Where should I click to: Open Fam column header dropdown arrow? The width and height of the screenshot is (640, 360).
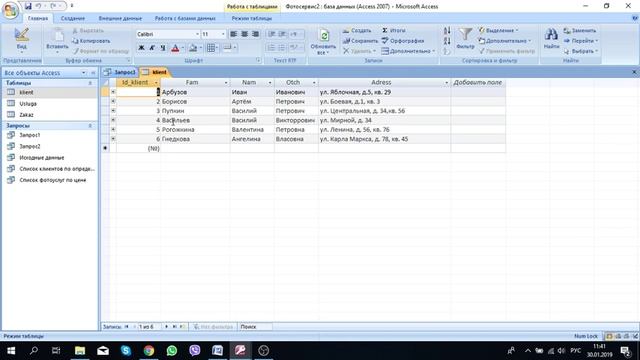[x=226, y=83]
